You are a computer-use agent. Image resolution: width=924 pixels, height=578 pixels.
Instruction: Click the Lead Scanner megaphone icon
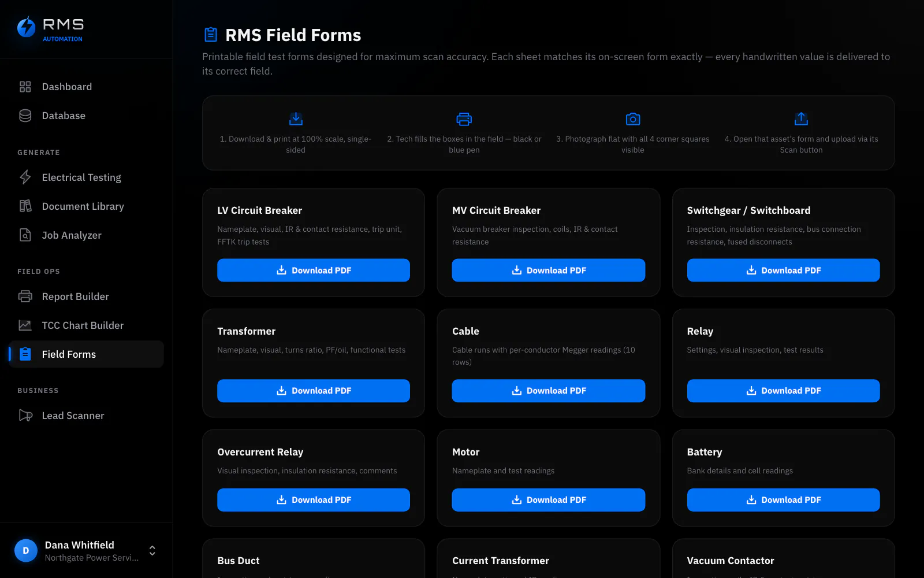pos(25,416)
